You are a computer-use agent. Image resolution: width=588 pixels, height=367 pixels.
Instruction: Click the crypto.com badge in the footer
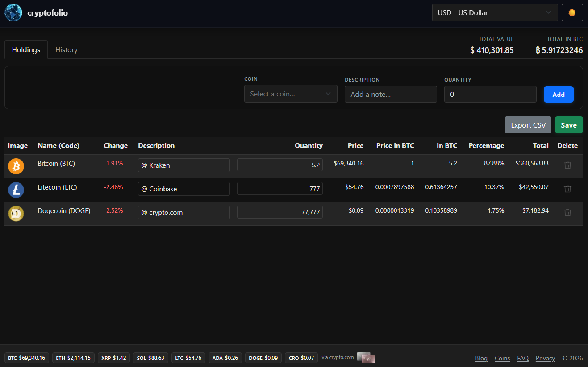coord(366,357)
